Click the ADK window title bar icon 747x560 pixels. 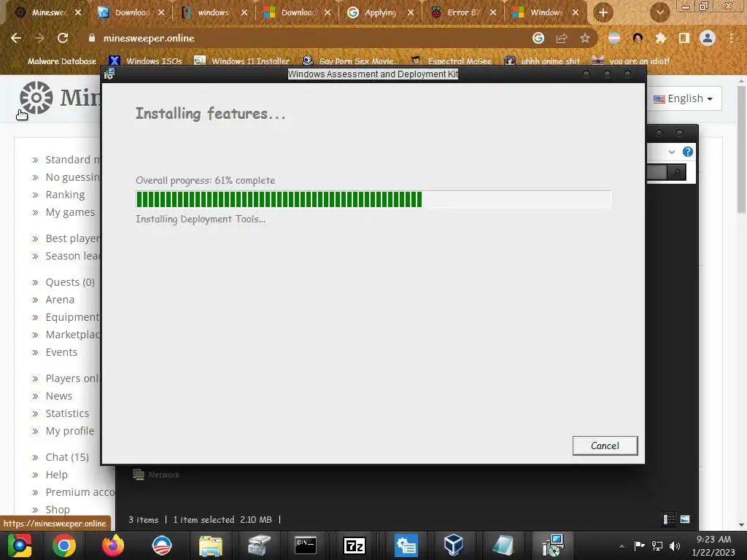(x=109, y=74)
